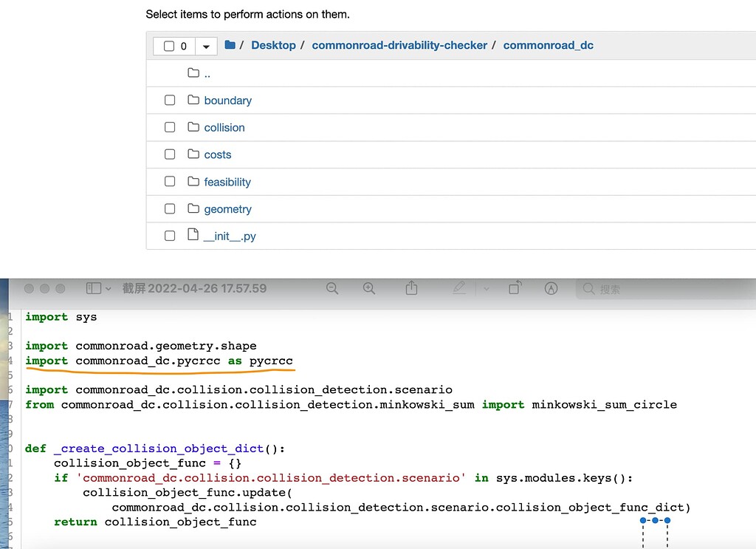
Task: Navigate to Desktop via breadcrumb link
Action: pyautogui.click(x=273, y=45)
